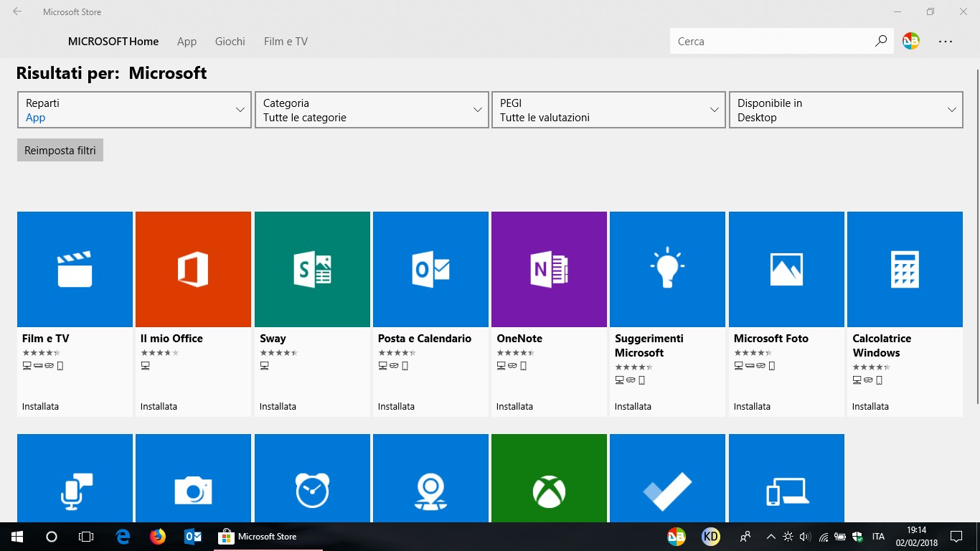Click in the Cerca search field

click(771, 41)
